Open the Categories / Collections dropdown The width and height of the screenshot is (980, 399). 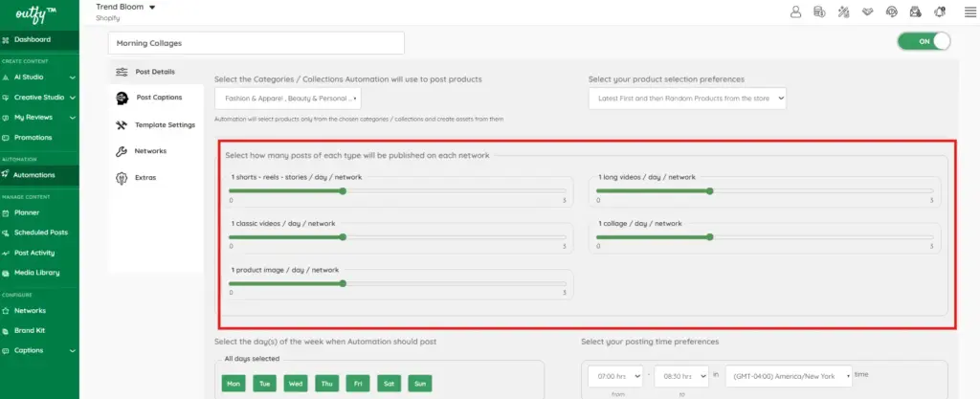point(287,98)
